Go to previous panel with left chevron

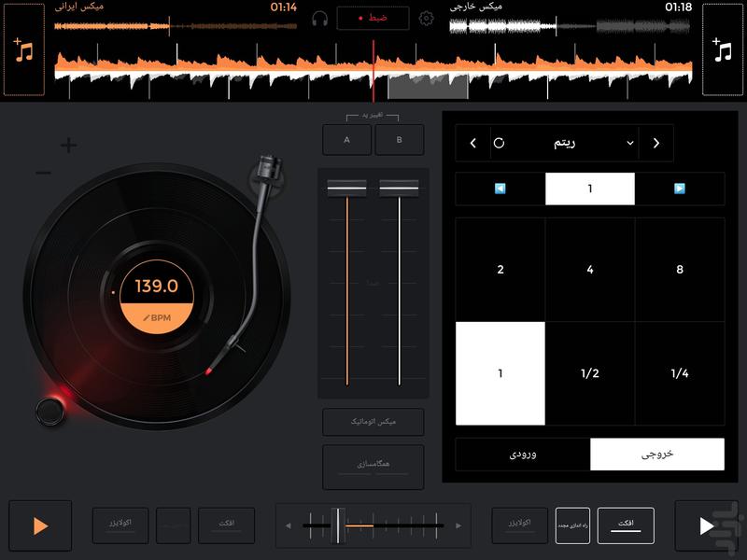coord(473,143)
